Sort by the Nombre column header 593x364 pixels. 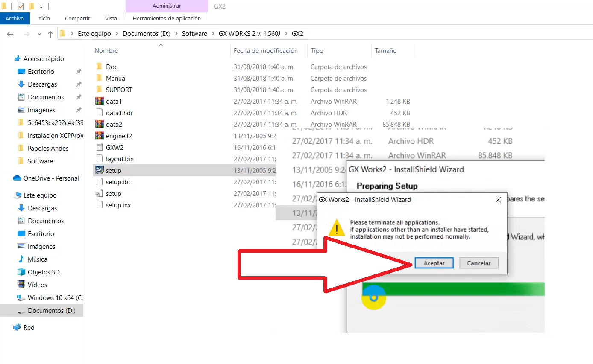coord(106,51)
